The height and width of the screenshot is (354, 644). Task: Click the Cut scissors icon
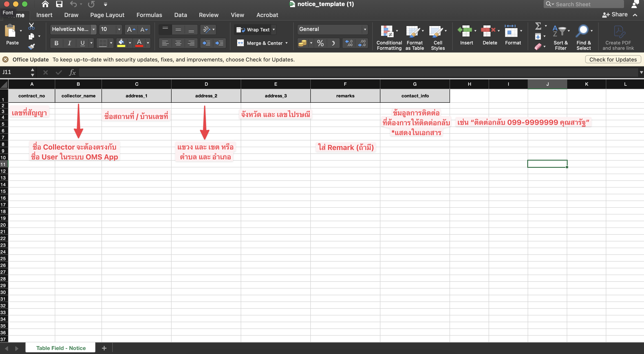tap(31, 26)
